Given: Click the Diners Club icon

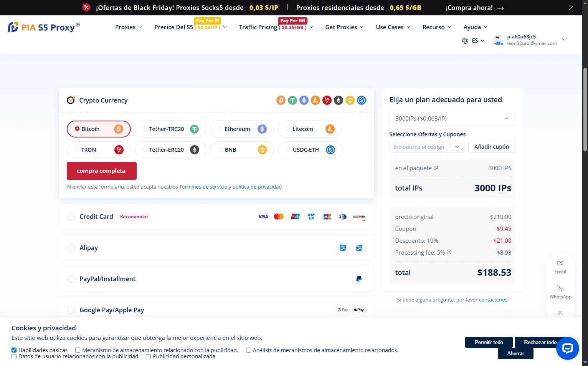Looking at the screenshot, I should [343, 217].
